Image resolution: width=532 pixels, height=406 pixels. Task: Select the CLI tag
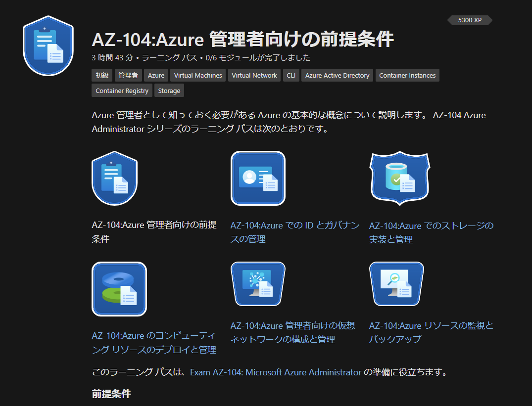click(x=291, y=75)
